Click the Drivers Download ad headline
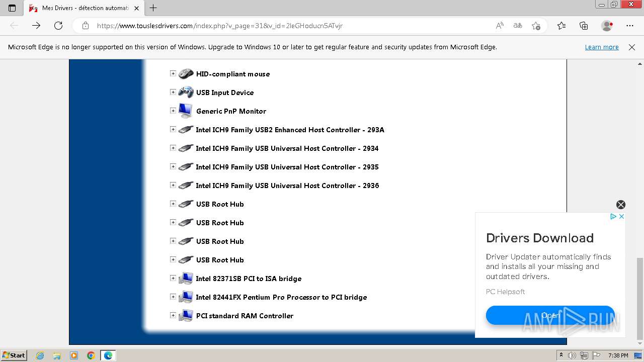 (539, 238)
